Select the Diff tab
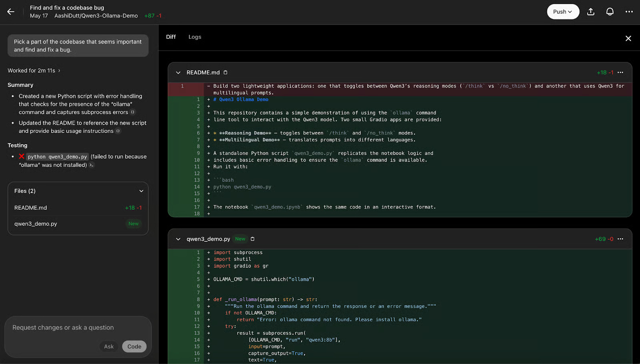The width and height of the screenshot is (640, 364). [171, 37]
